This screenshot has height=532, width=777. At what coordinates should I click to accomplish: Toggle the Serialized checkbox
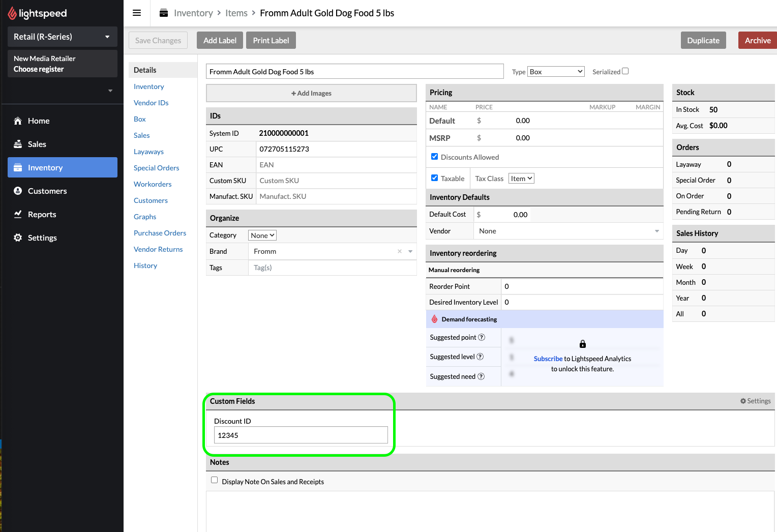pos(625,71)
